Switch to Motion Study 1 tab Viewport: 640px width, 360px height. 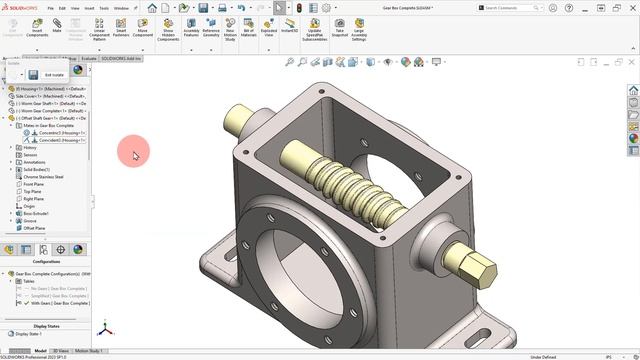tap(88, 351)
